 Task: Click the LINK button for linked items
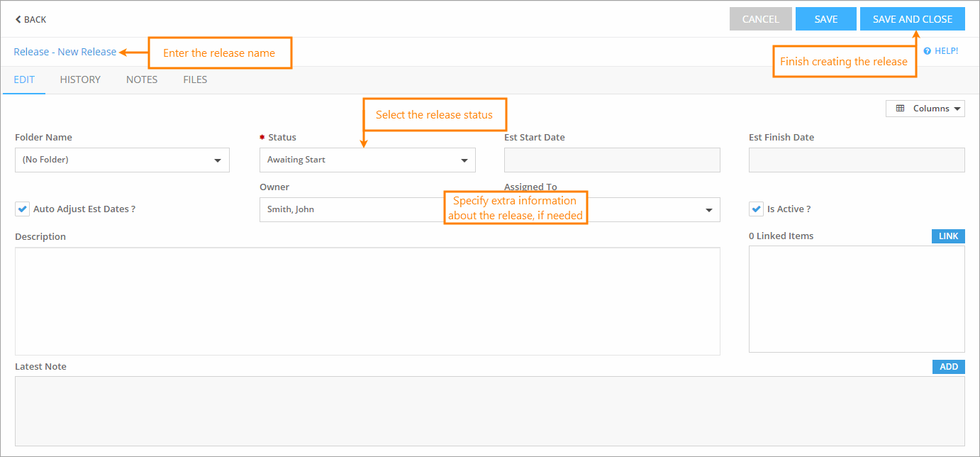pos(948,236)
